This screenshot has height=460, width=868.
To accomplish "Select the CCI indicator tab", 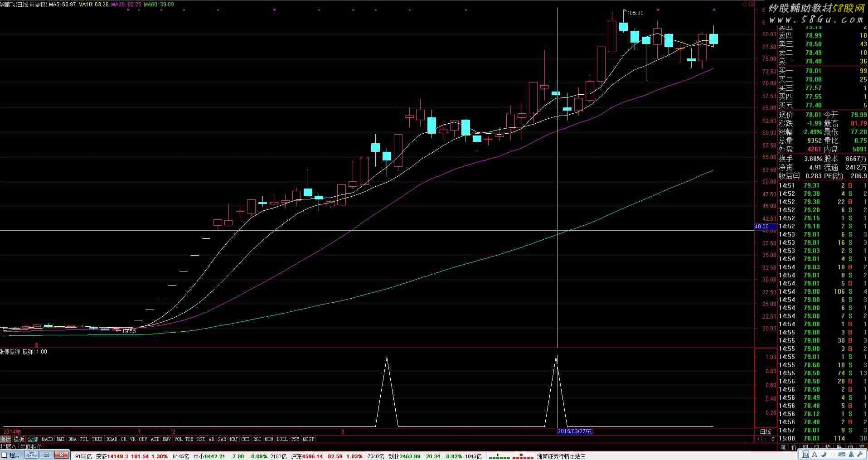I will (245, 439).
